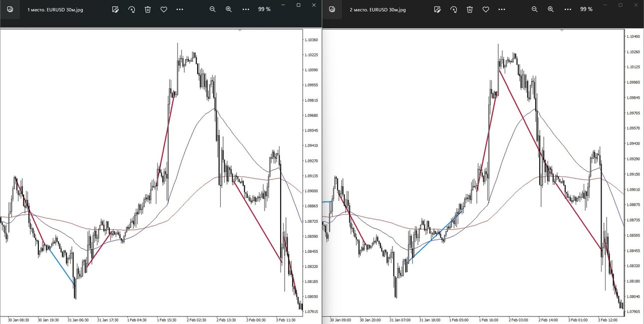The image size is (644, 324).
Task: Zoom out in the '2 место' window
Action: (535, 9)
